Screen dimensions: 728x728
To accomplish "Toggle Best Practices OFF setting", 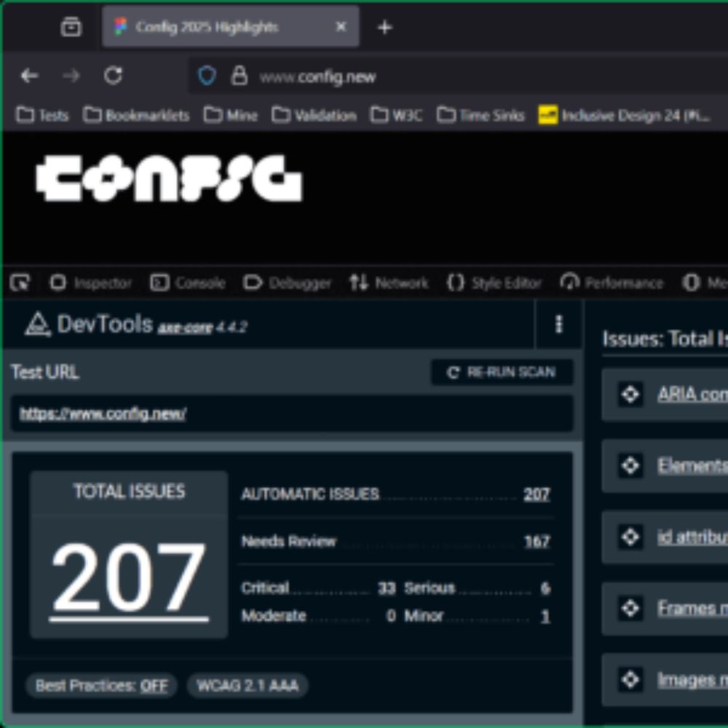I will click(101, 686).
